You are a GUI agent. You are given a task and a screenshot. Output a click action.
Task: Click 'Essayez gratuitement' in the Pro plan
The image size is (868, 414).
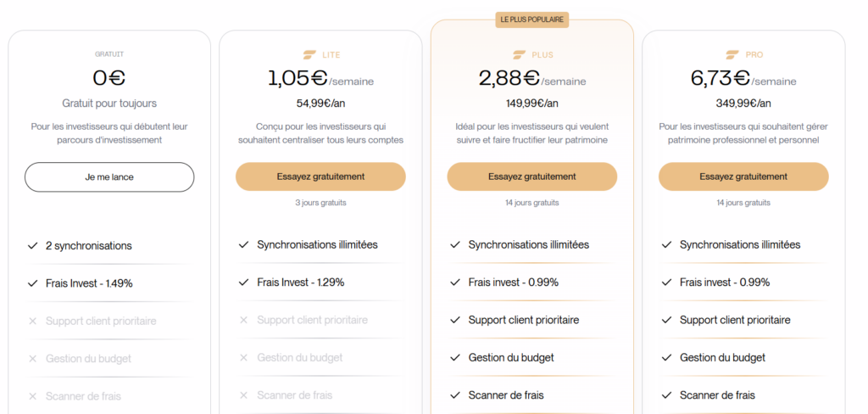pyautogui.click(x=743, y=176)
